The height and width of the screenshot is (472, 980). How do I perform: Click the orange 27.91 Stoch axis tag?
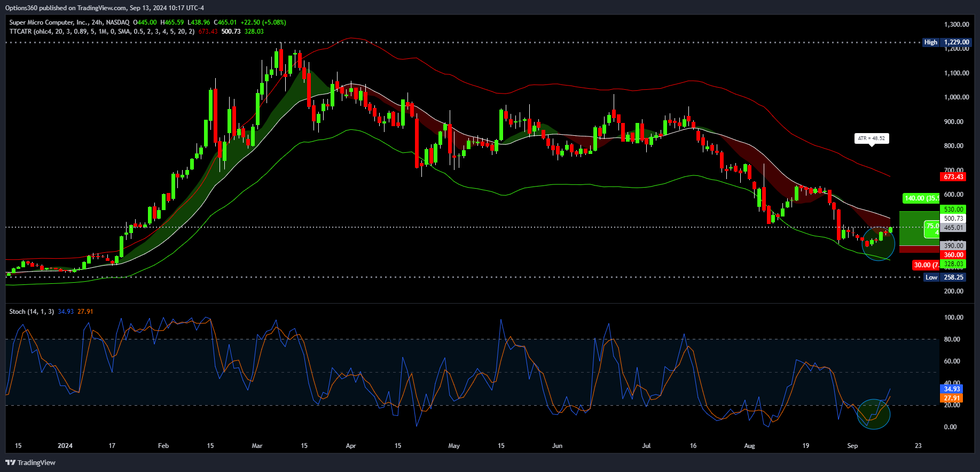[x=952, y=398]
